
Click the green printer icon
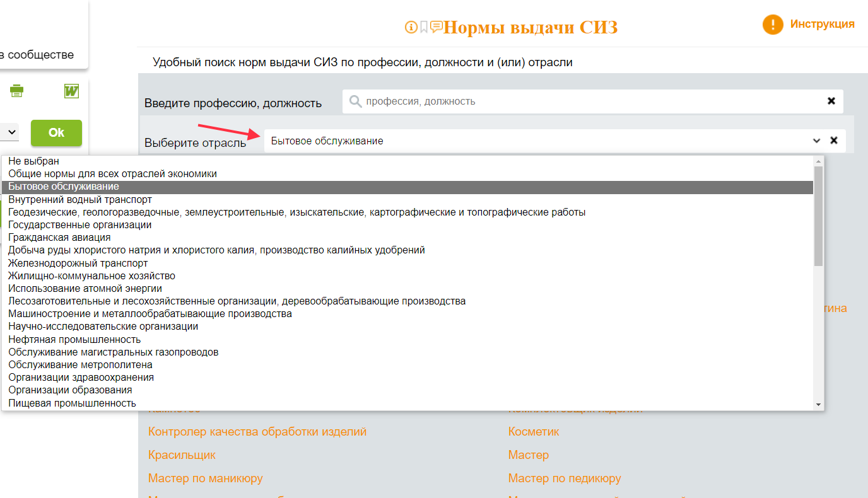tap(16, 91)
